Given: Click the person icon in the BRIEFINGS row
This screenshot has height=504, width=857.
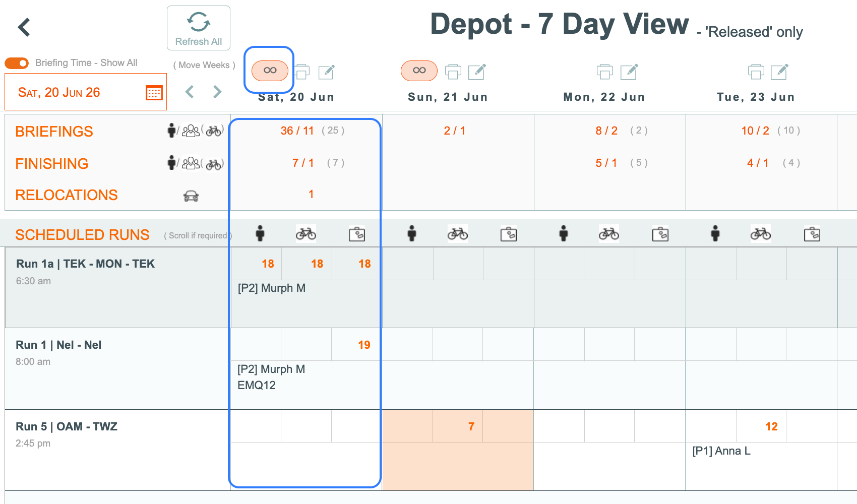Looking at the screenshot, I should click(172, 130).
